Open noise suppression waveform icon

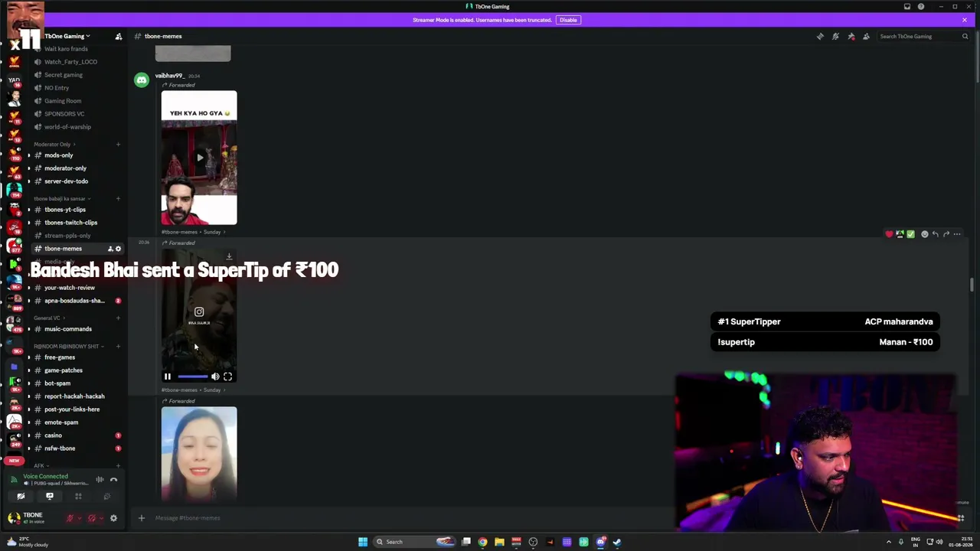tap(100, 480)
